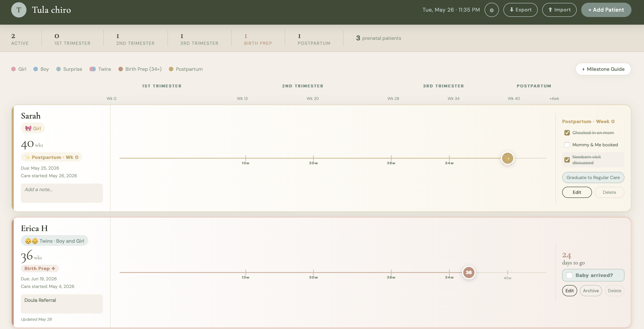Image resolution: width=644 pixels, height=329 pixels.
Task: Uncheck the Newborn visit discussed checkbox
Action: click(567, 160)
